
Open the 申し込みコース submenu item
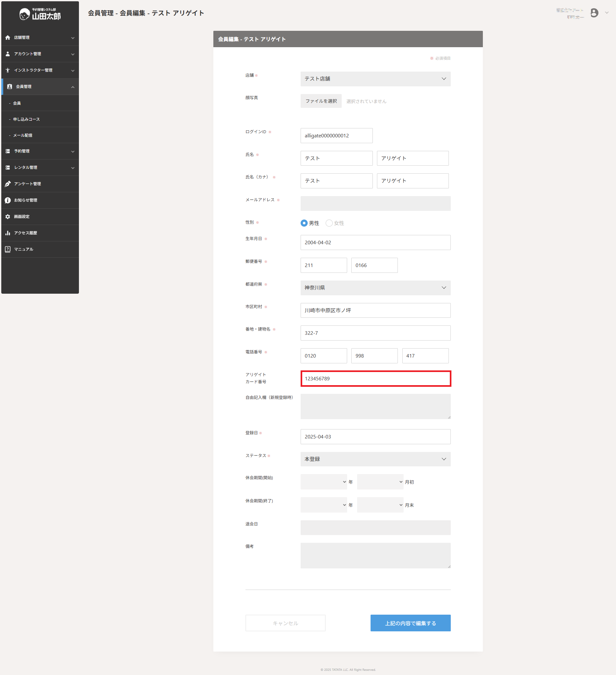[40, 119]
